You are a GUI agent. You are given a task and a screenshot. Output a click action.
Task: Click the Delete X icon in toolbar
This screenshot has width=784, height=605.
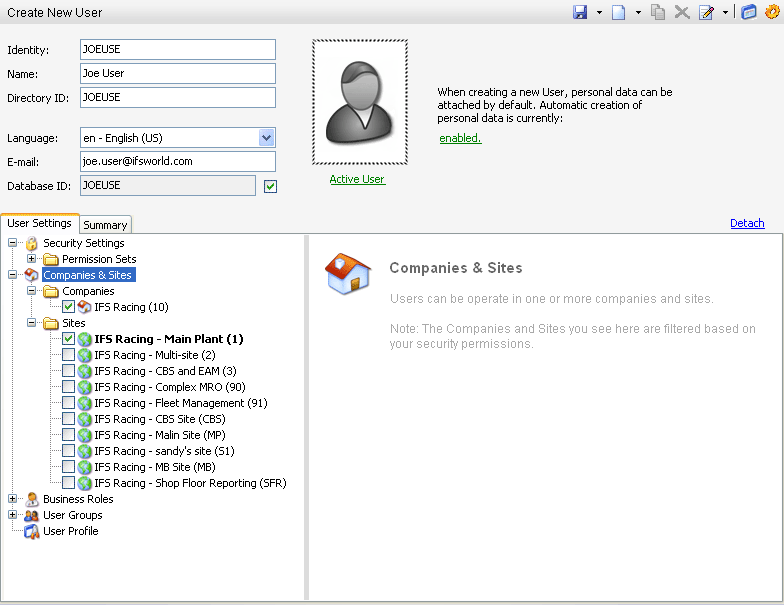(x=682, y=12)
